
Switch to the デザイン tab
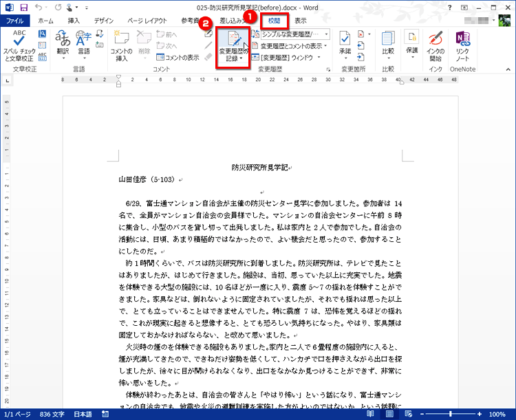[x=104, y=21]
